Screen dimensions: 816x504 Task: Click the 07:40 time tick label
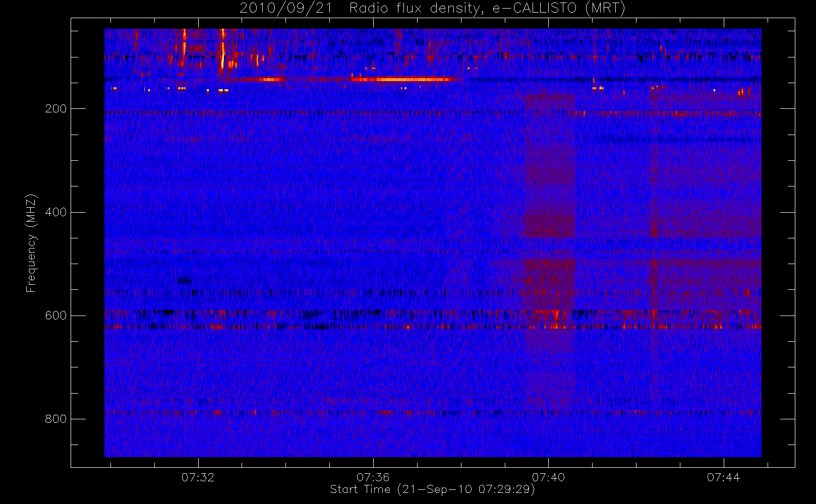point(548,477)
